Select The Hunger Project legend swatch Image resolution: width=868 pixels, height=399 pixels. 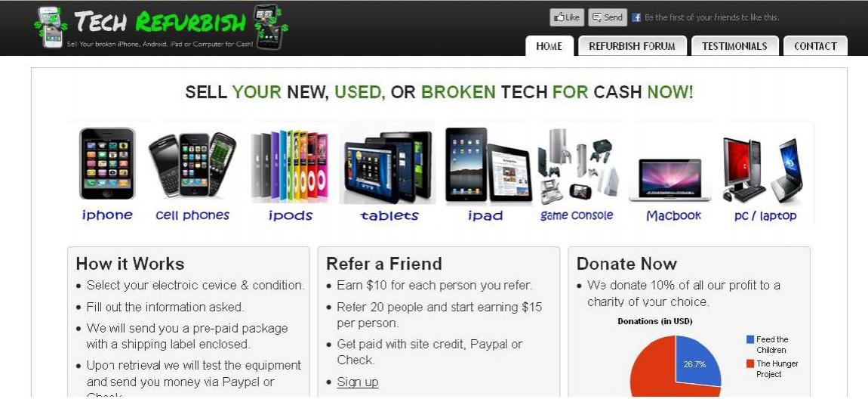click(x=750, y=364)
